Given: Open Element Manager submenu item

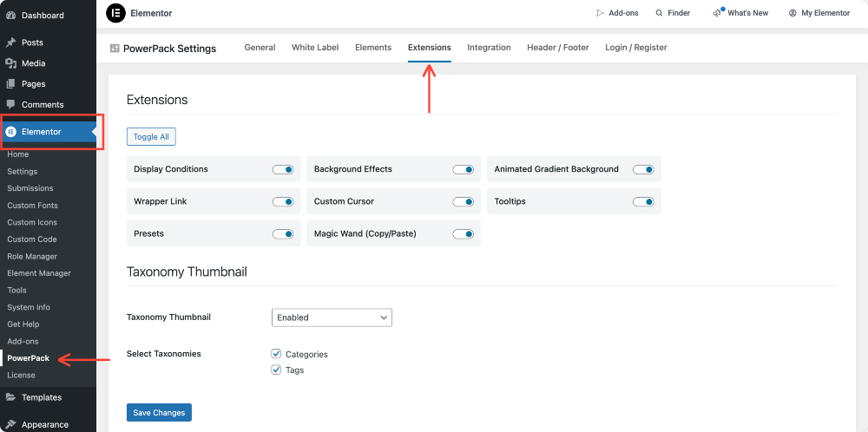Looking at the screenshot, I should [39, 273].
